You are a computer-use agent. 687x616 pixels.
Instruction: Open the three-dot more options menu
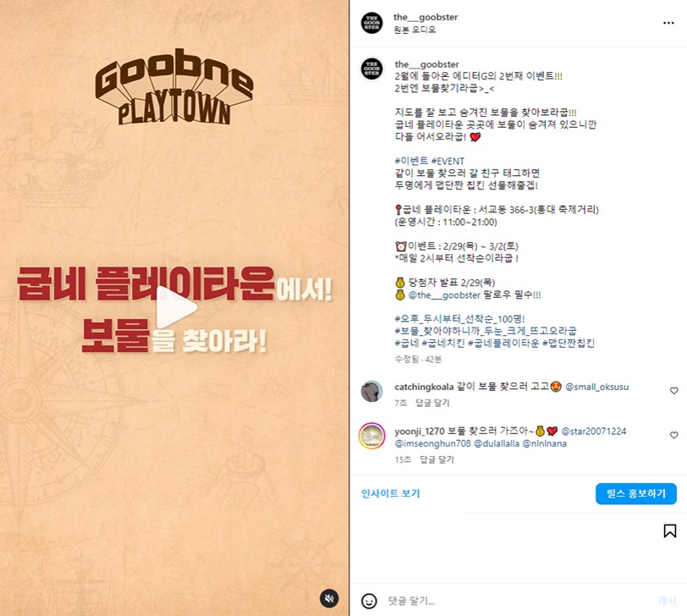[668, 23]
